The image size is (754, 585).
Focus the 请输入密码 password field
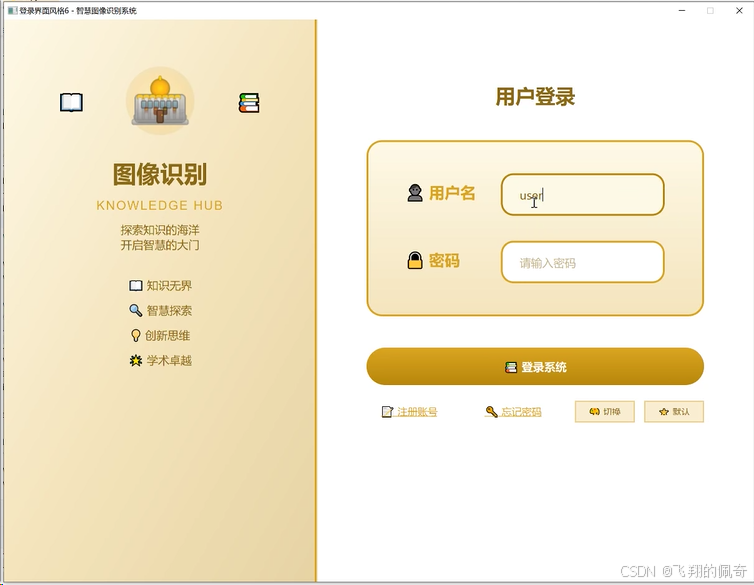coord(583,262)
